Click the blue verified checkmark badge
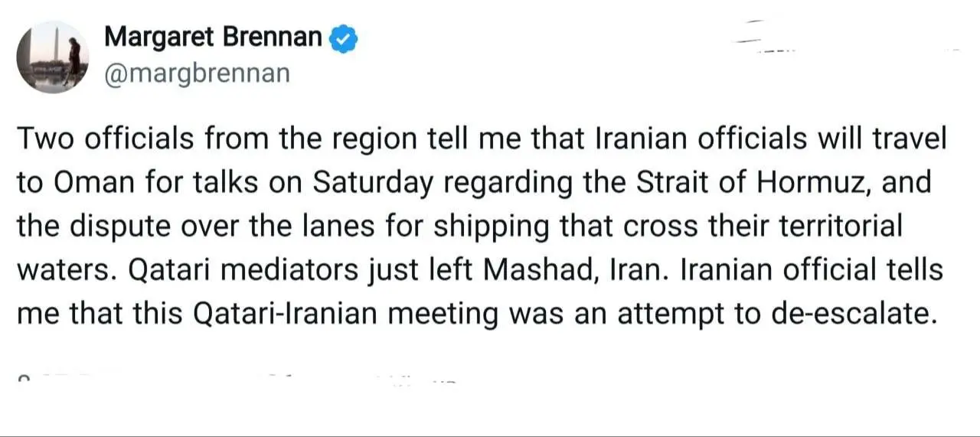 (343, 38)
